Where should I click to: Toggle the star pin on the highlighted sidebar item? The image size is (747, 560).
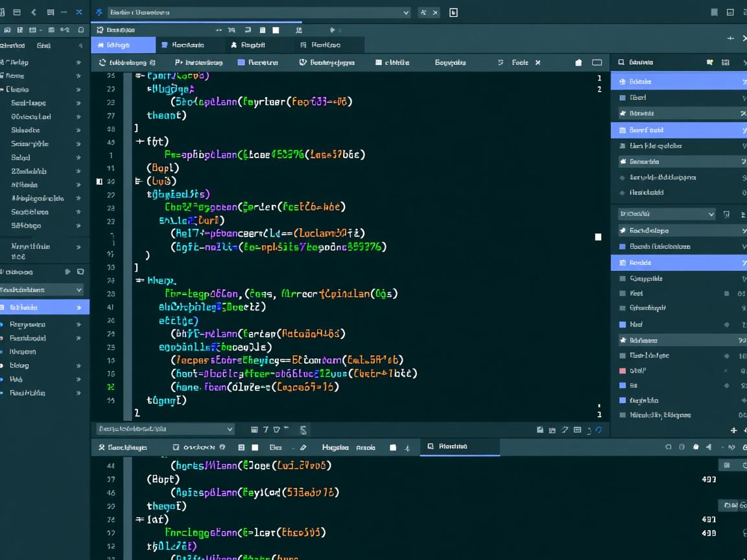click(x=79, y=306)
